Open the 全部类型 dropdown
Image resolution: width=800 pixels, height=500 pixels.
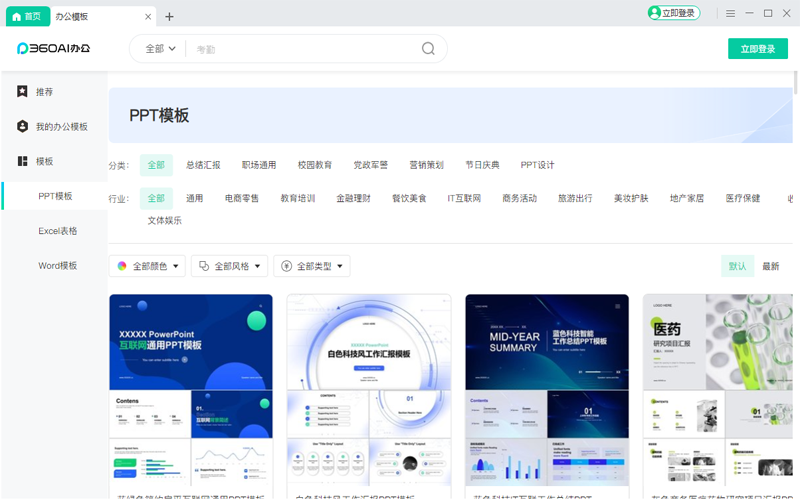[x=313, y=266]
